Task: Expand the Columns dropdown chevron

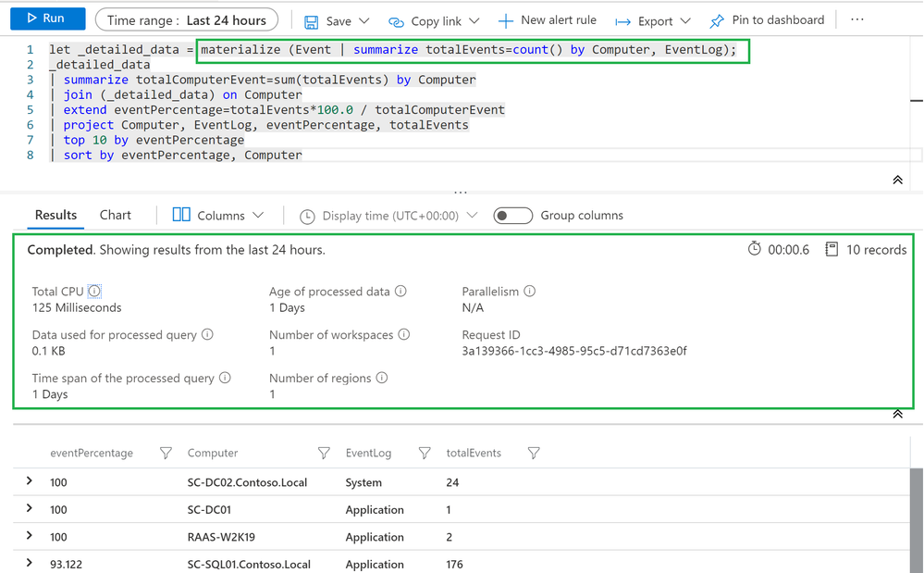Action: tap(258, 215)
